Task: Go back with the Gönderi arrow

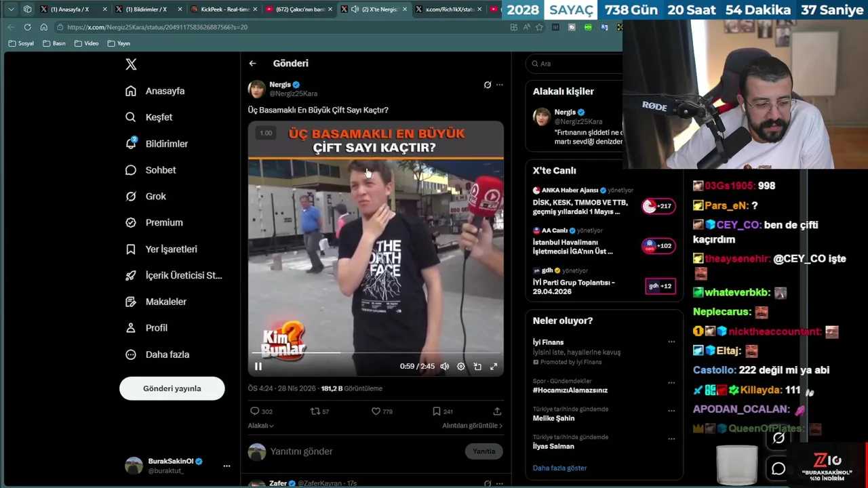Action: [252, 63]
